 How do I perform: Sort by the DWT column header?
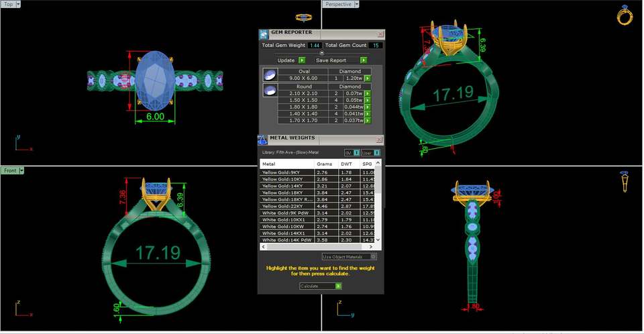coord(348,164)
